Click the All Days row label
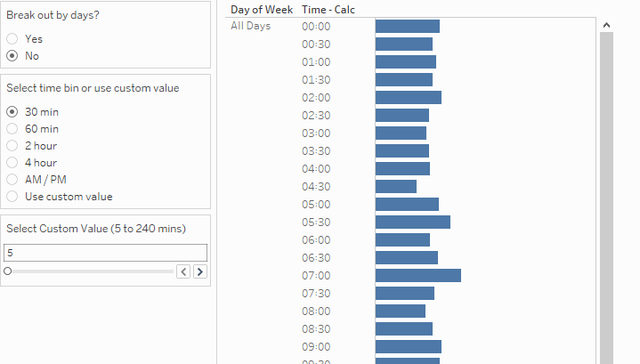Image resolution: width=640 pixels, height=364 pixels. point(251,26)
